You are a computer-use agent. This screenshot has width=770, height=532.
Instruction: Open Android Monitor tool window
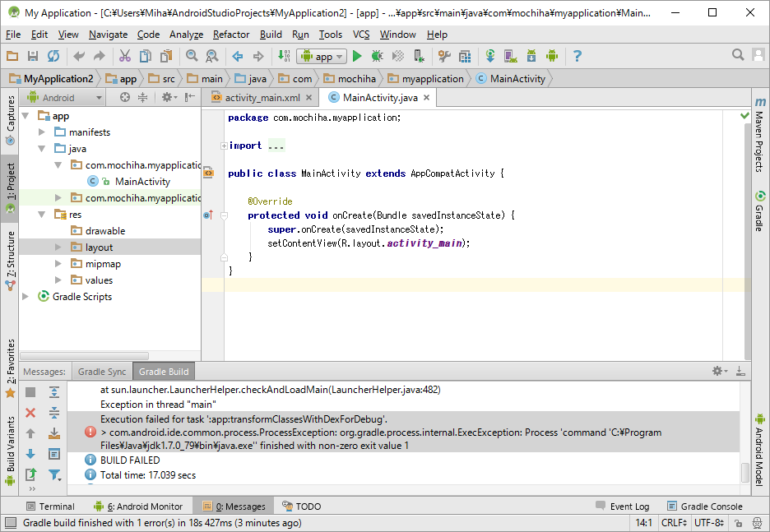point(138,506)
